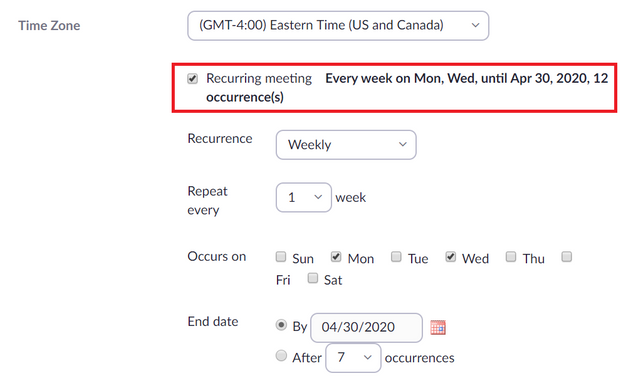Tick the Tue checkbox
This screenshot has height=388, width=636.
point(396,257)
